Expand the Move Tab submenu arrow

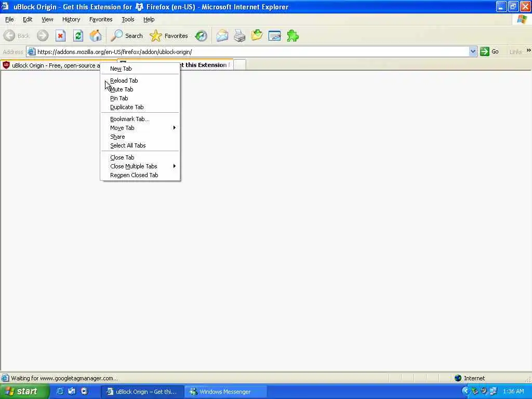click(174, 128)
